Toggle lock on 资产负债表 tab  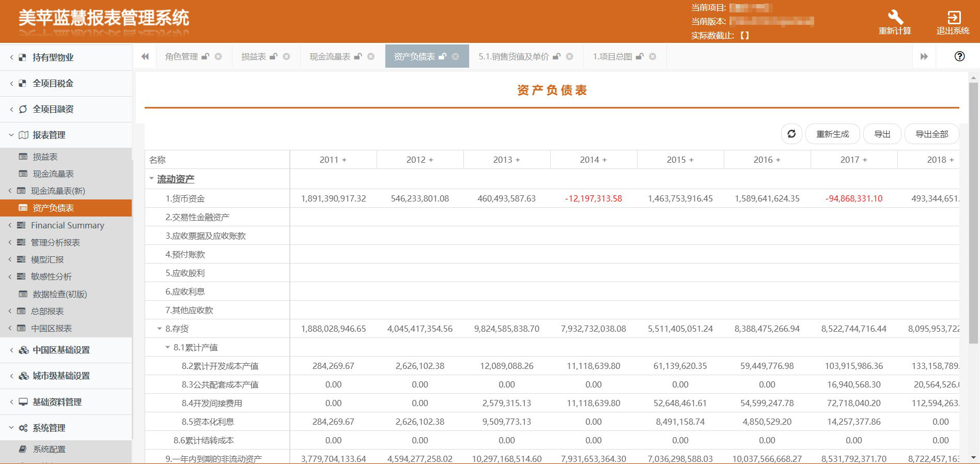click(443, 56)
